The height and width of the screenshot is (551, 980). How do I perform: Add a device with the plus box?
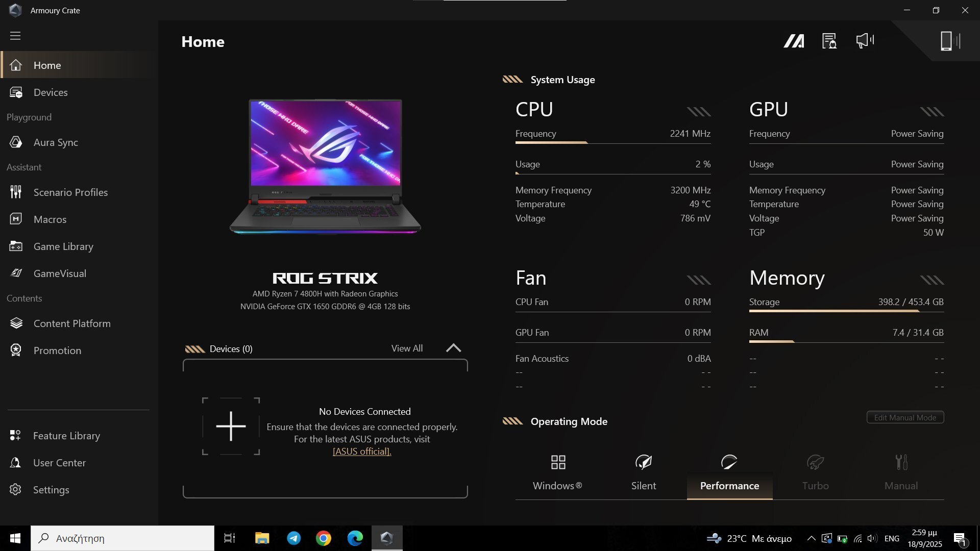click(x=231, y=426)
